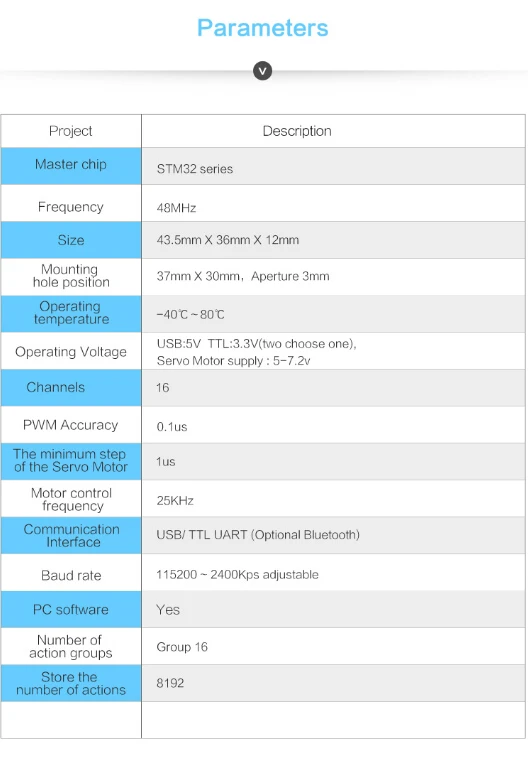Viewport: 528px width, 760px height.
Task: Click the STM32 series description
Action: point(194,169)
